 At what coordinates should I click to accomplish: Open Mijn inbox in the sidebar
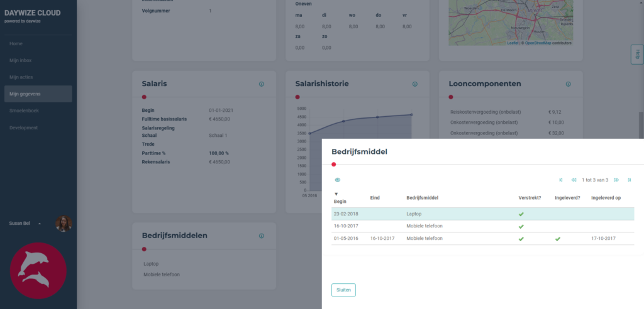[21, 60]
